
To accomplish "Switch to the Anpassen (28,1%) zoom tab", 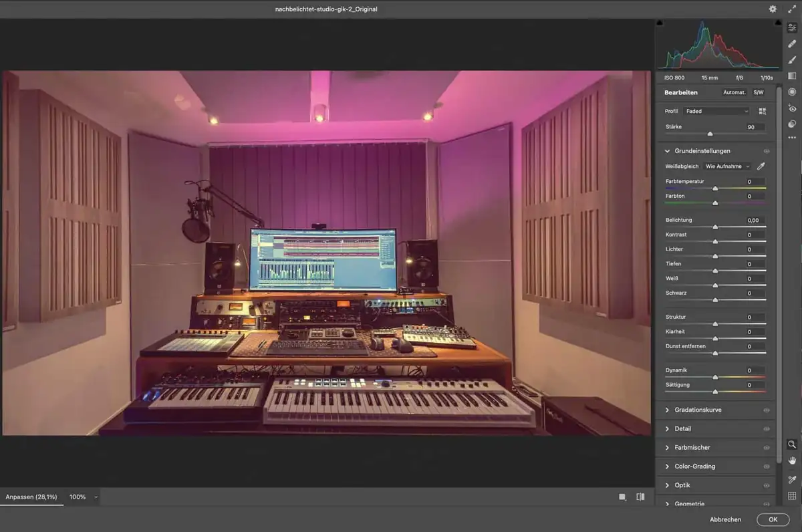I will 31,497.
